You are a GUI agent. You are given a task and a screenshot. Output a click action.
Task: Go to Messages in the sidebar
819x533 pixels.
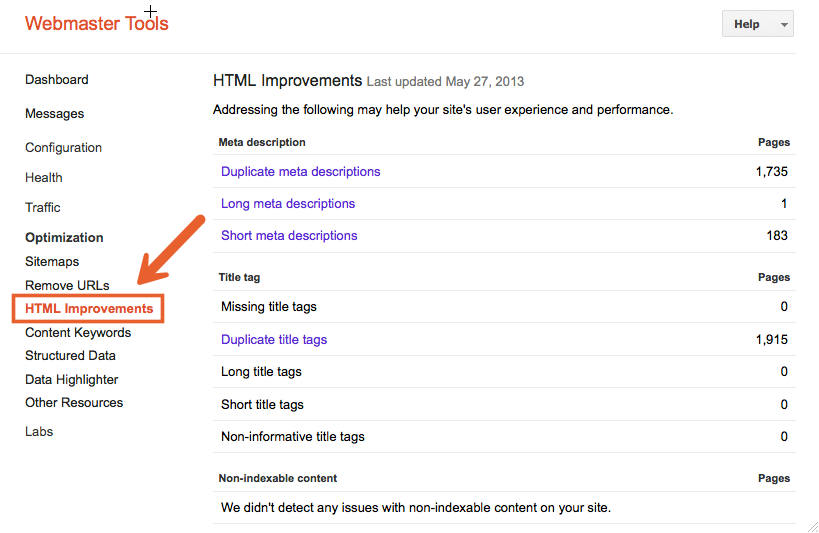(x=55, y=114)
